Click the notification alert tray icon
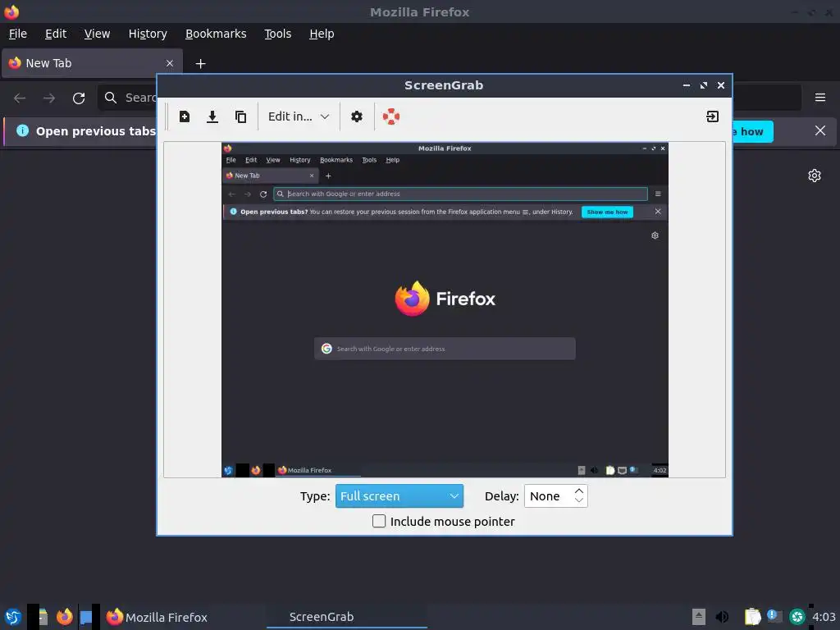Viewport: 840px width, 630px height. (x=774, y=617)
